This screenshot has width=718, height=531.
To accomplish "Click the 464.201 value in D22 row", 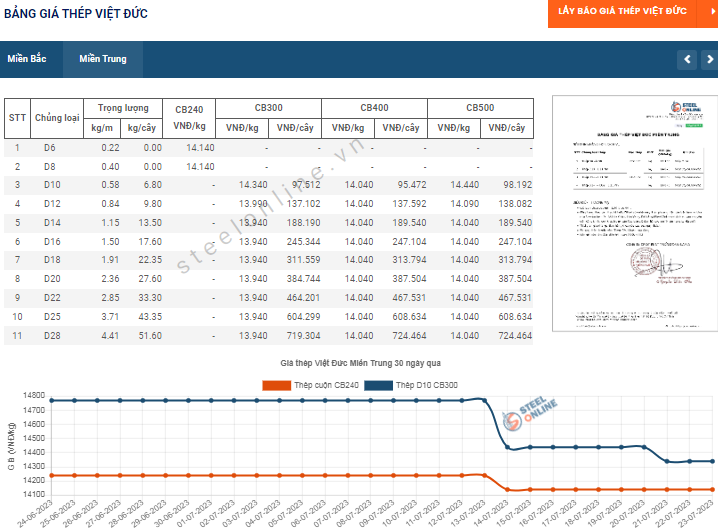I will pyautogui.click(x=304, y=298).
